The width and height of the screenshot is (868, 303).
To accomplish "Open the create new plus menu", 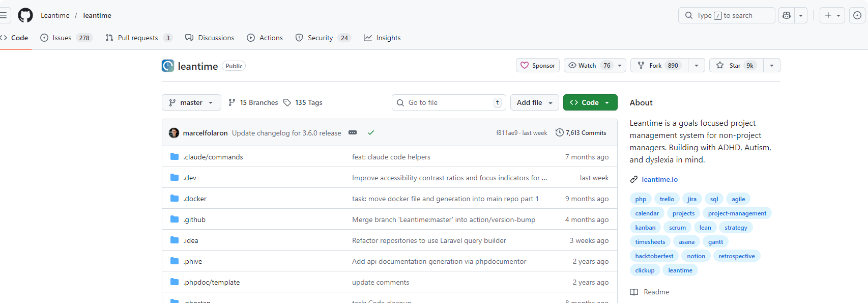I will 832,15.
